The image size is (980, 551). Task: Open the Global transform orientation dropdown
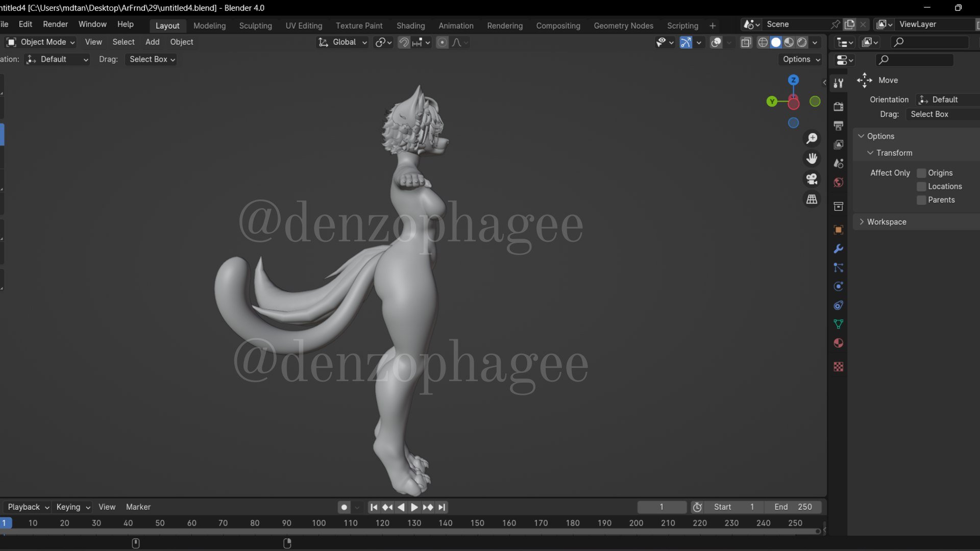pos(343,42)
